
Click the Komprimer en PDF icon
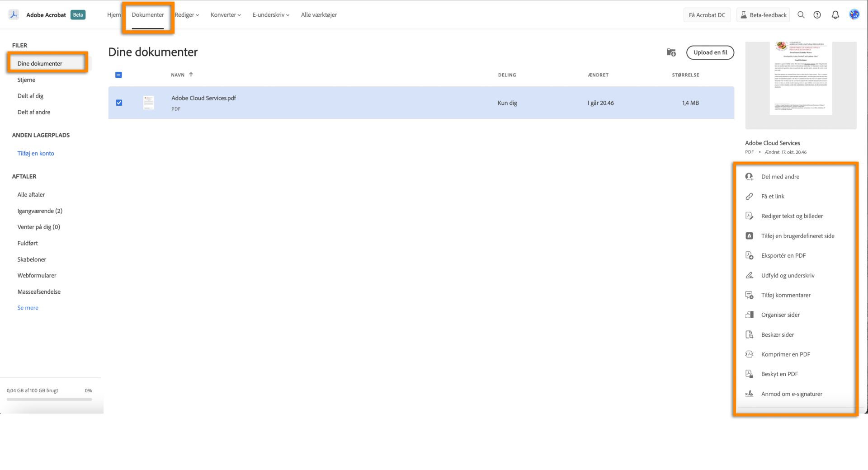tap(749, 354)
